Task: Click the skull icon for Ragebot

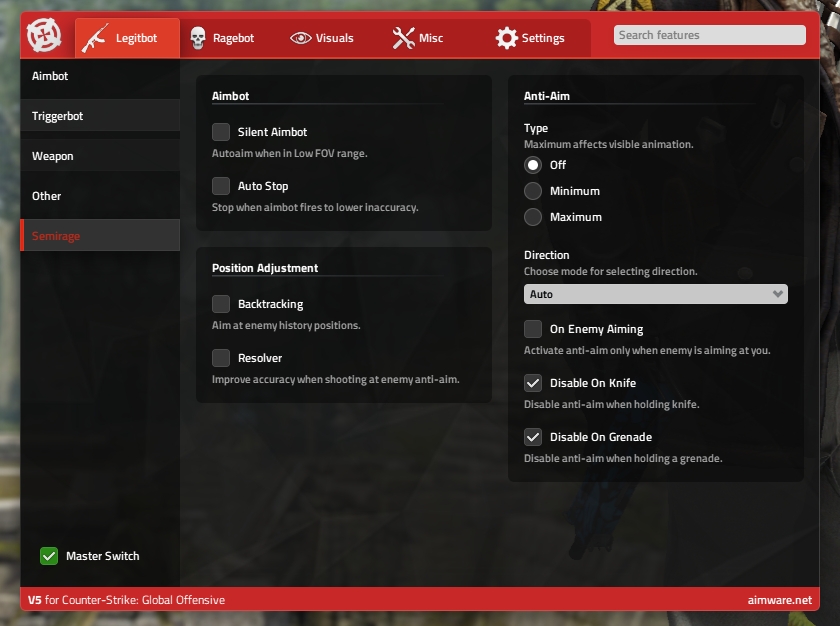Action: coord(198,38)
